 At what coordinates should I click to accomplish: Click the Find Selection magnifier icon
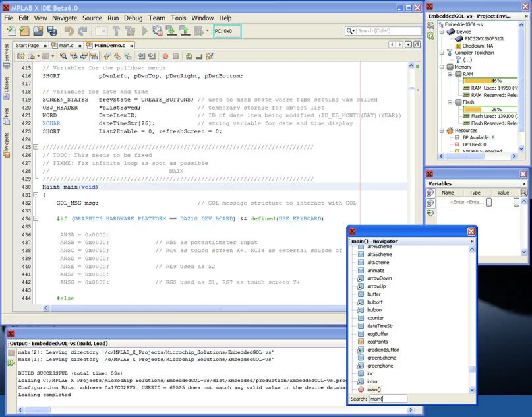tap(63, 56)
